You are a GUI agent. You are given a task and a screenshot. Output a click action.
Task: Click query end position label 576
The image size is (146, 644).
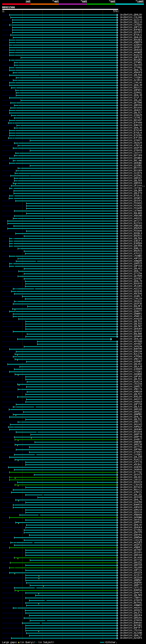115,11
